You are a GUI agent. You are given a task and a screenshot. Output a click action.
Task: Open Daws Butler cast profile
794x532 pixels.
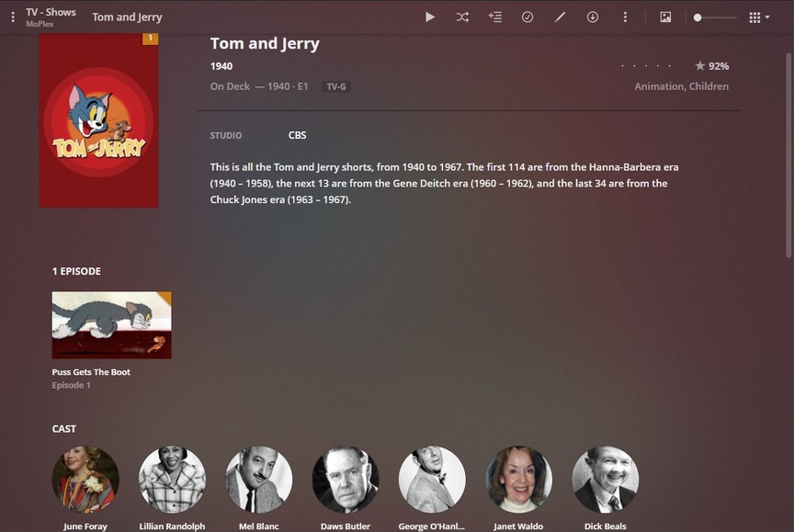(x=346, y=480)
